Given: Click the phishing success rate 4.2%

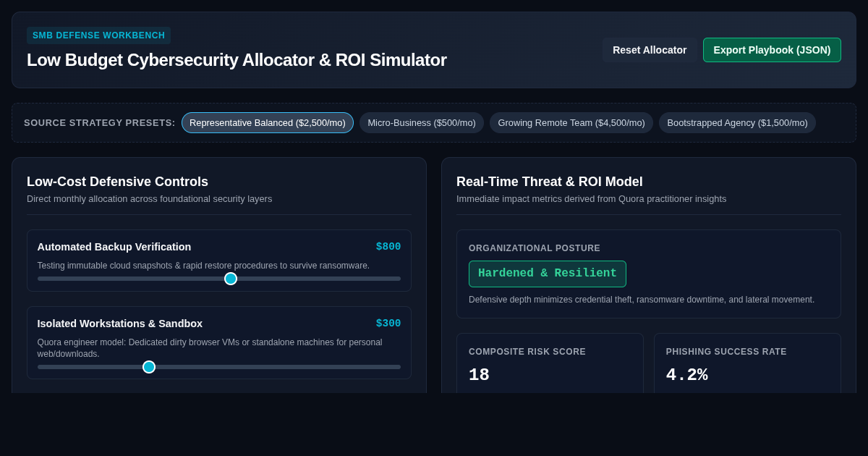Looking at the screenshot, I should [686, 375].
